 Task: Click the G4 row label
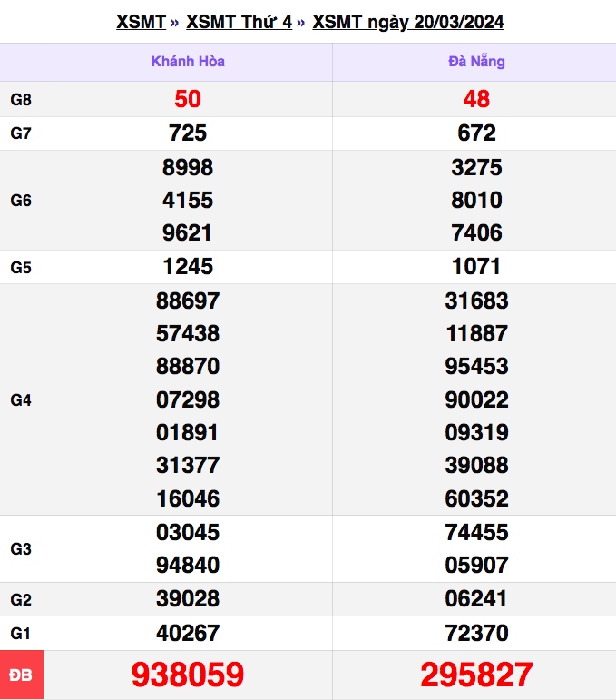click(21, 399)
